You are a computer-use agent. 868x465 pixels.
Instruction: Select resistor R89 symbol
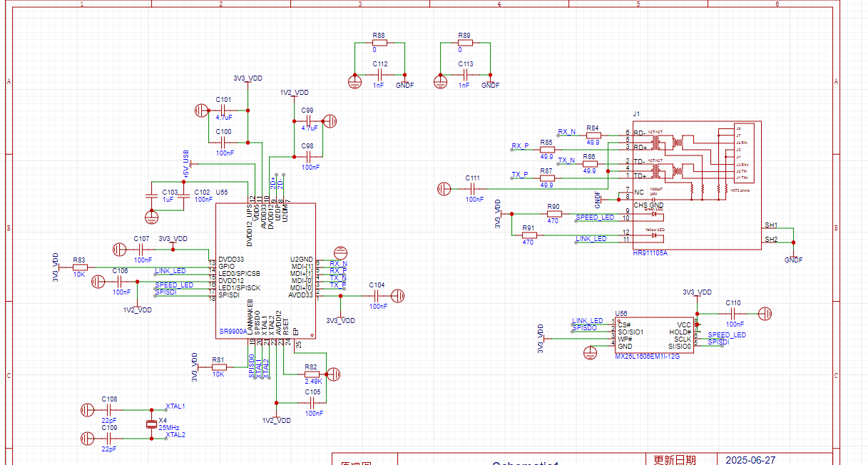tap(465, 43)
